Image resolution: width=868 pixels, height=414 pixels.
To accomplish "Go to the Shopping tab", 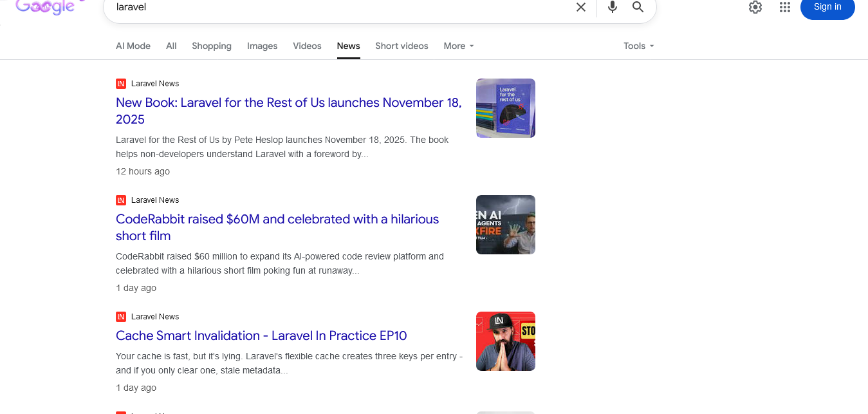I will pyautogui.click(x=212, y=46).
